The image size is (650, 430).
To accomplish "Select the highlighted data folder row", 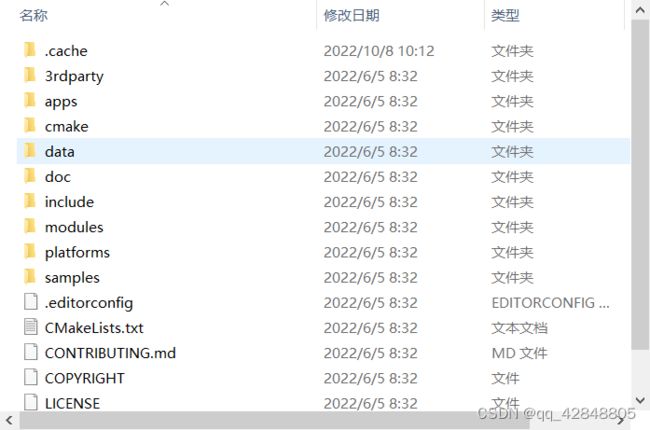I will point(323,151).
